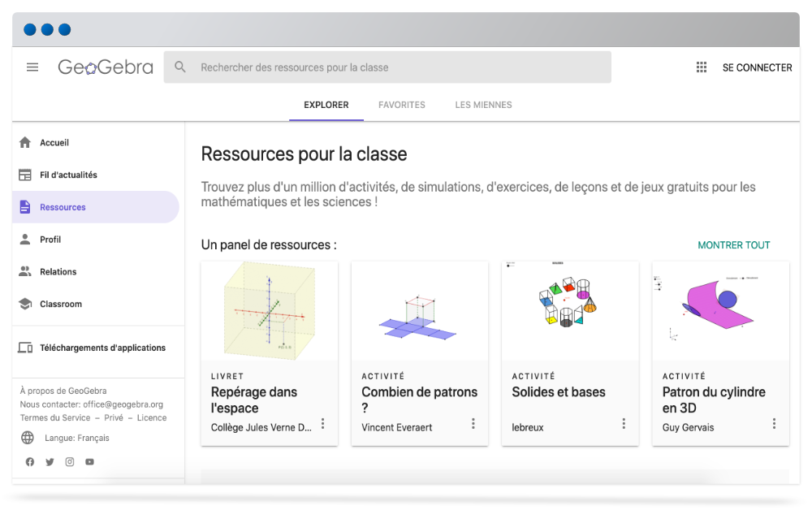Open the Solides et bases thumbnail
Viewport: 812px width, 510px height.
[570, 311]
